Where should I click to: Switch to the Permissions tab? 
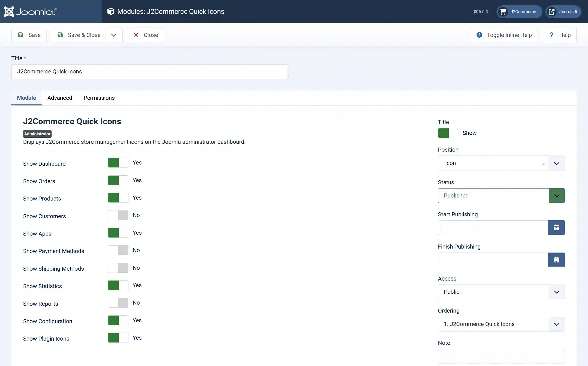(99, 98)
